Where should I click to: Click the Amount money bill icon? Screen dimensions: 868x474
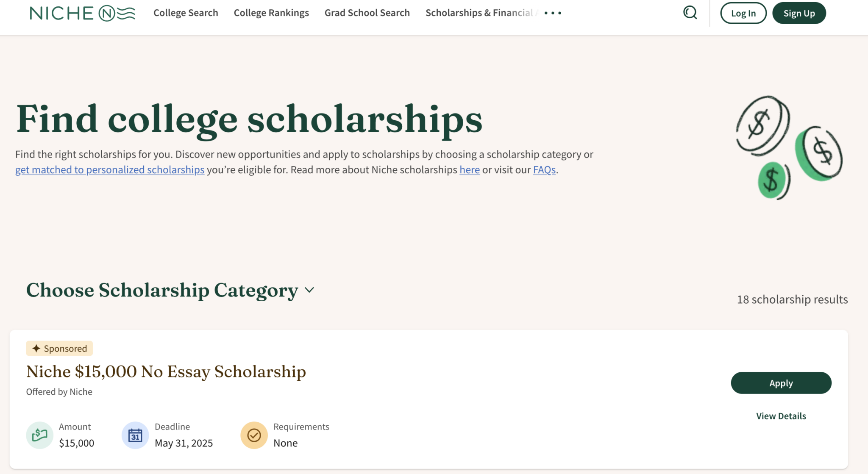(39, 435)
